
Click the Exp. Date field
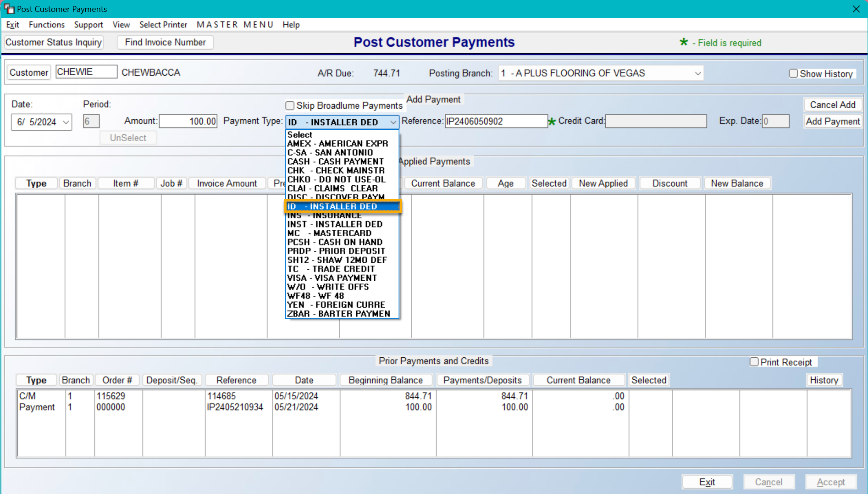pos(775,122)
